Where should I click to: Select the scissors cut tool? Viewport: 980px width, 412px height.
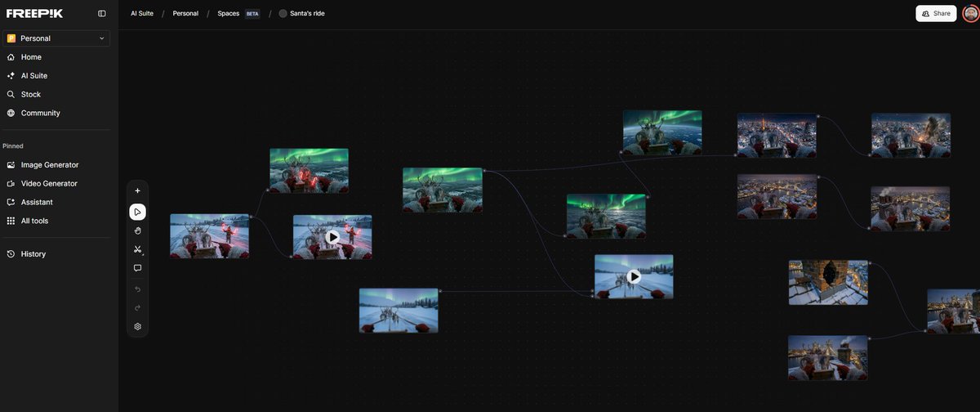(137, 249)
